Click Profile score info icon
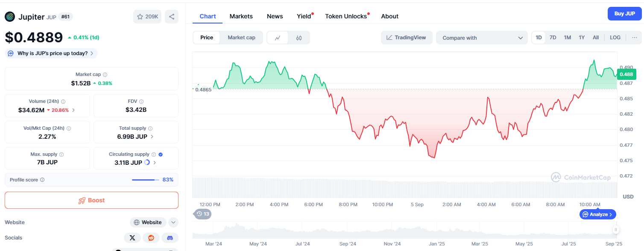This screenshot has width=644, height=251. click(x=42, y=180)
